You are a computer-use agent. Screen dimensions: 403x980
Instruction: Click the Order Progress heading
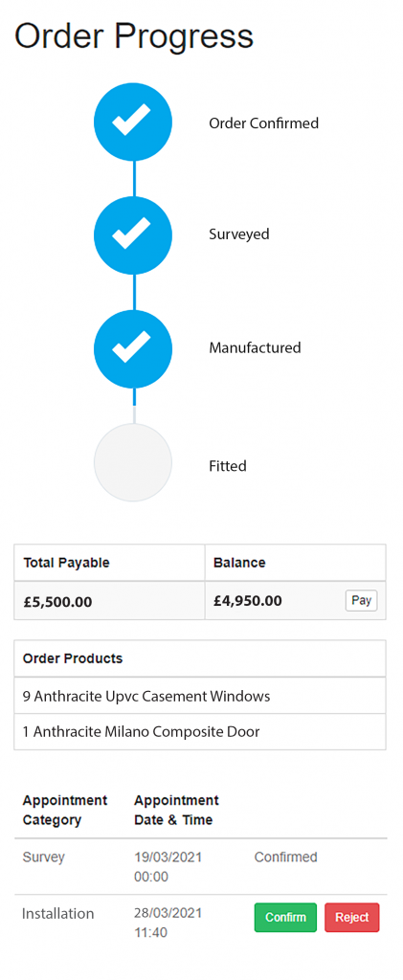point(134,35)
